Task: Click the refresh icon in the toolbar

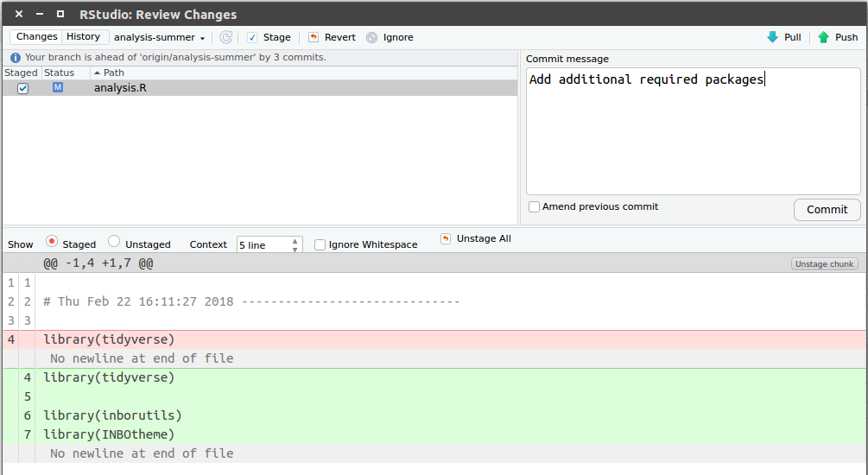Action: (225, 37)
